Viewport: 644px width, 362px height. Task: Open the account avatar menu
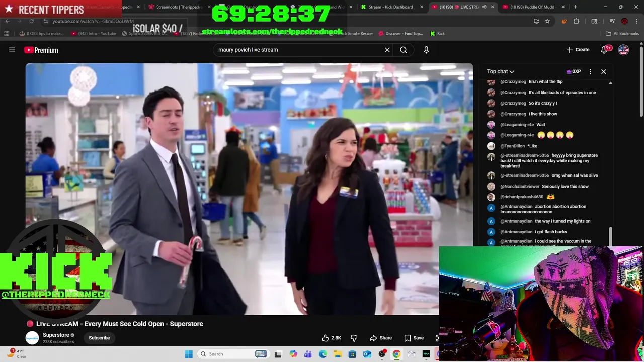point(623,50)
